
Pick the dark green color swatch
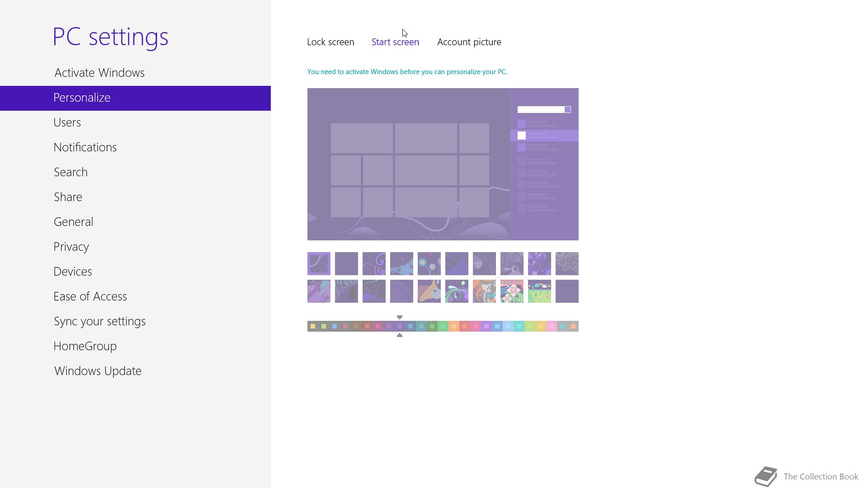[432, 326]
